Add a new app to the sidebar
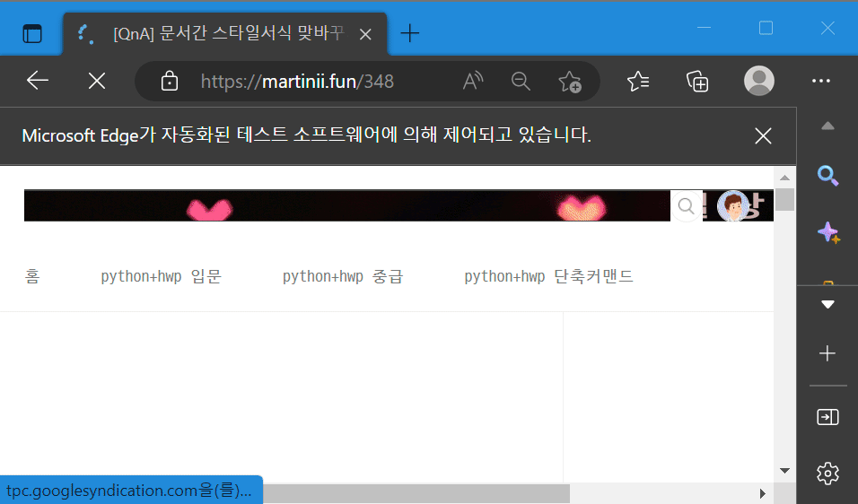 pyautogui.click(x=827, y=353)
